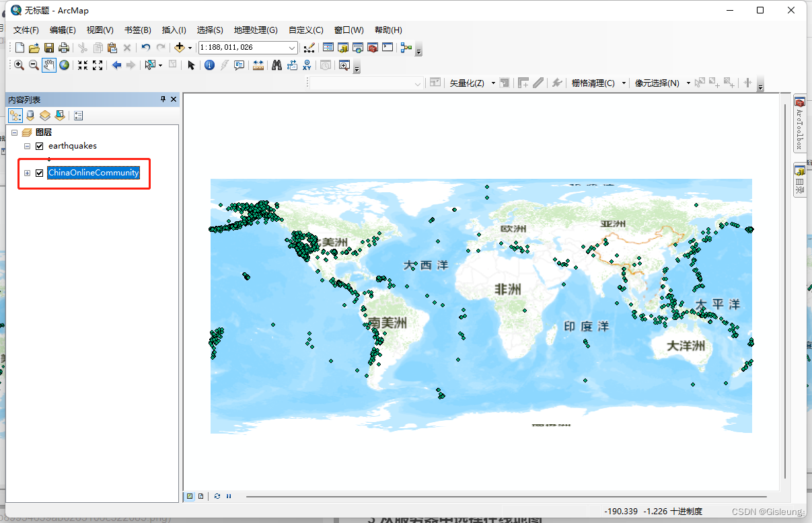The width and height of the screenshot is (812, 523).
Task: Pause drawing with the pause button
Action: click(229, 496)
